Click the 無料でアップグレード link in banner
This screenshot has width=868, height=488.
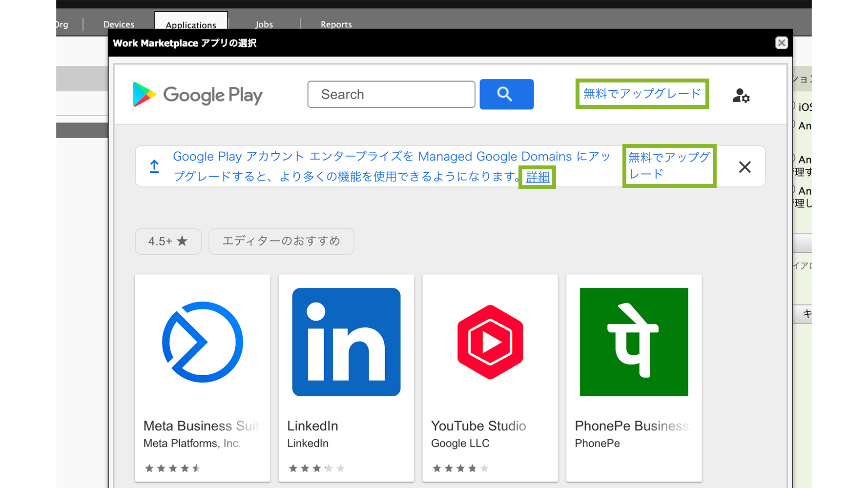669,166
